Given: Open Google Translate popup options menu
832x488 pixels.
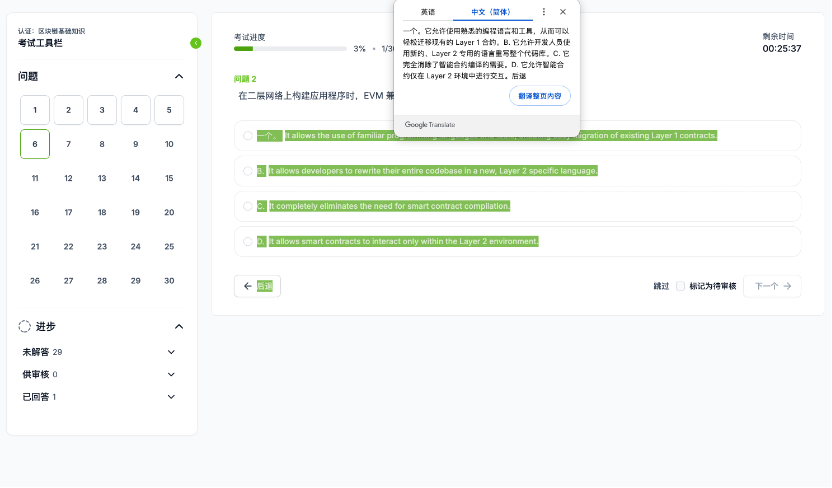Looking at the screenshot, I should point(543,12).
